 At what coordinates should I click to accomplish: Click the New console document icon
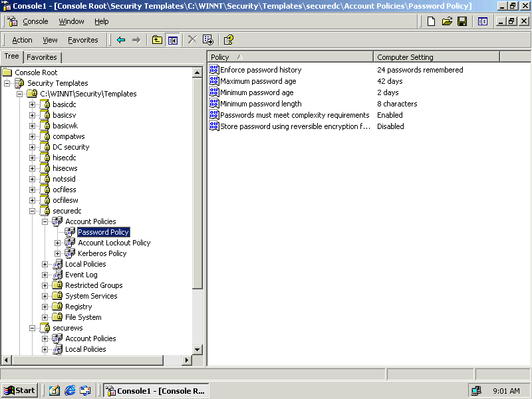[432, 21]
